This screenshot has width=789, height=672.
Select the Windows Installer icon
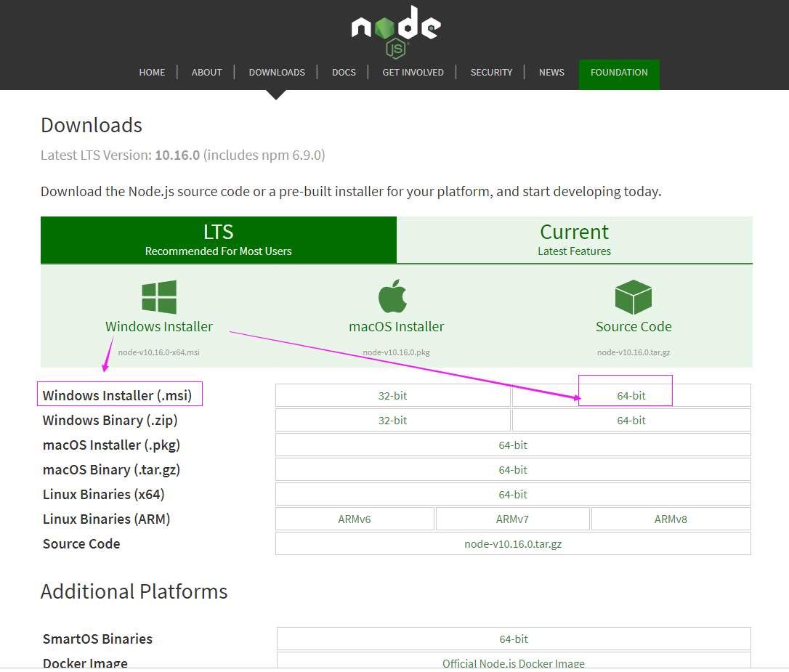(158, 296)
